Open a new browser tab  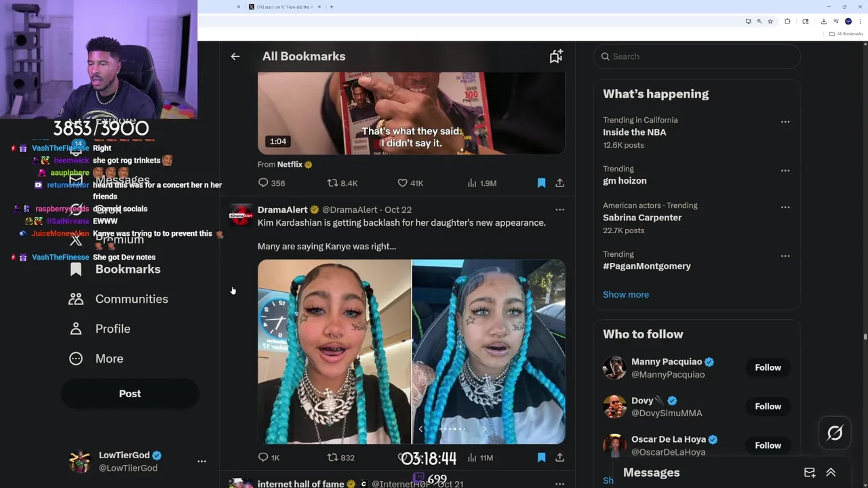pyautogui.click(x=332, y=7)
